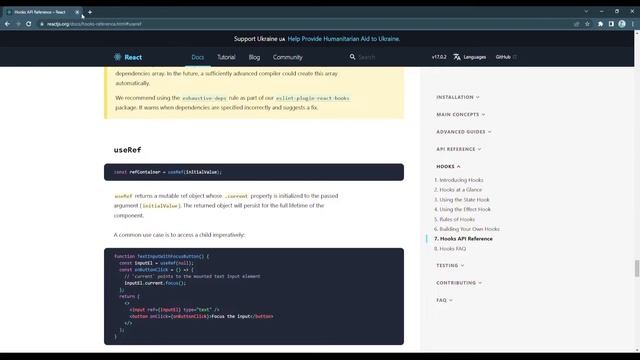640x360 pixels.
Task: Open the Docs navigation tab
Action: click(198, 57)
